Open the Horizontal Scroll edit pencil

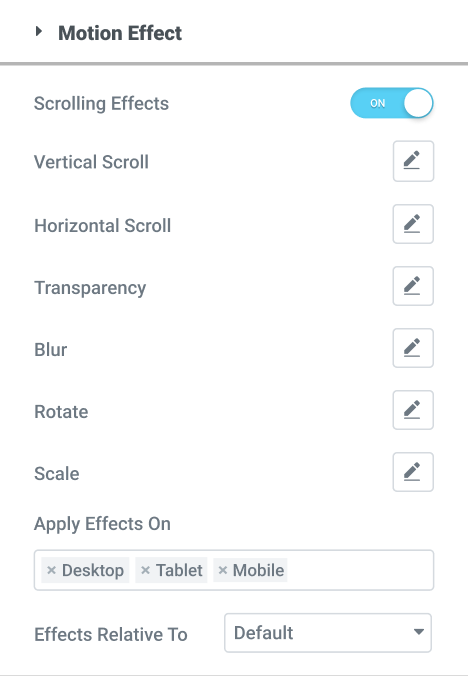[x=413, y=224]
